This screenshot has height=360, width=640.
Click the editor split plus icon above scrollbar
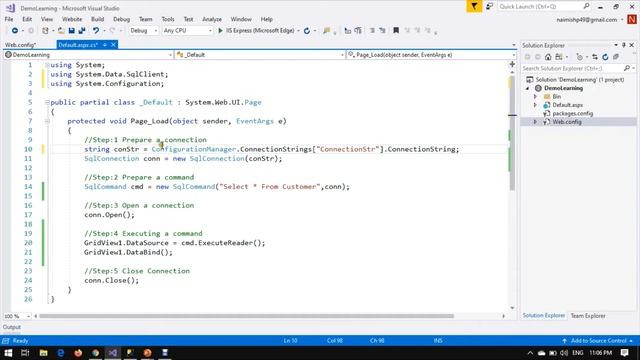click(x=512, y=64)
